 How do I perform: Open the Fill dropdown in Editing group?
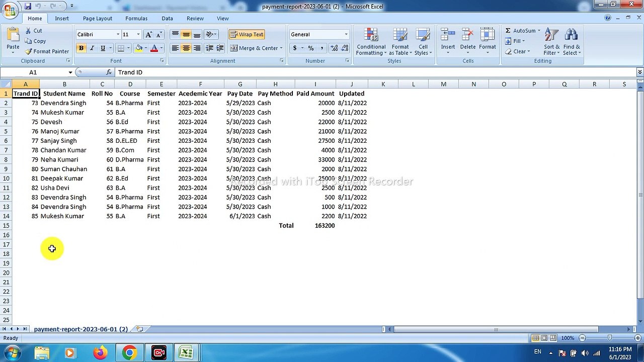coord(515,41)
